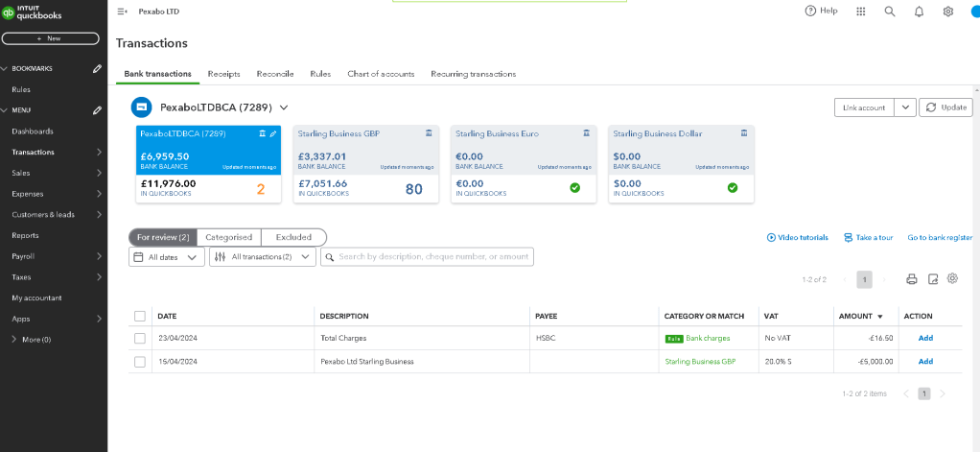
Task: Switch to the Recurring transactions tab
Action: point(473,74)
